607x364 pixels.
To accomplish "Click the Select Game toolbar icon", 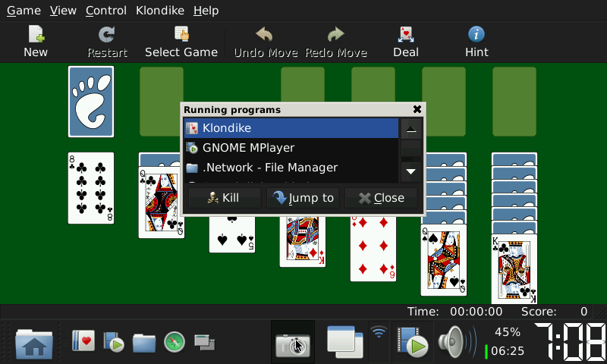I will click(181, 42).
